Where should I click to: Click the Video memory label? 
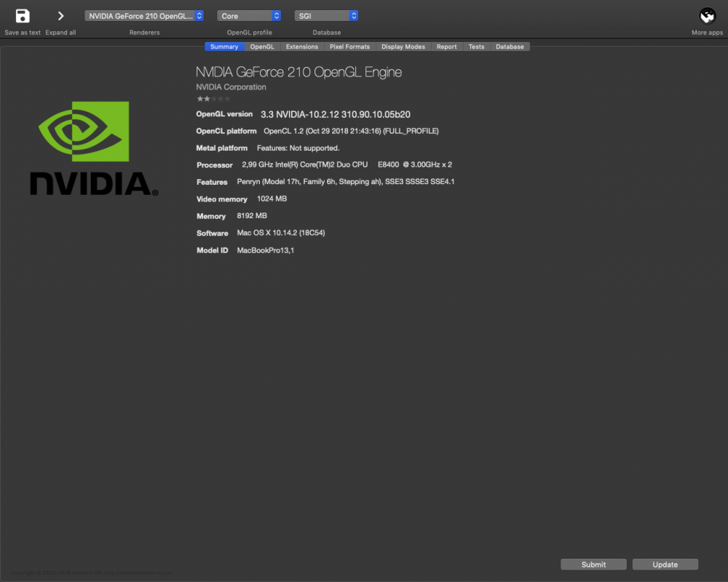(222, 199)
